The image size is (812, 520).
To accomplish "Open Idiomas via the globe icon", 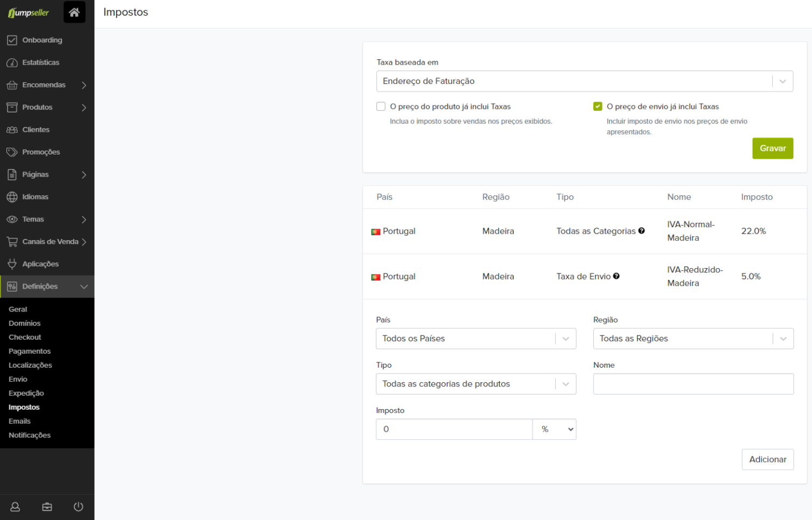I will pos(12,197).
